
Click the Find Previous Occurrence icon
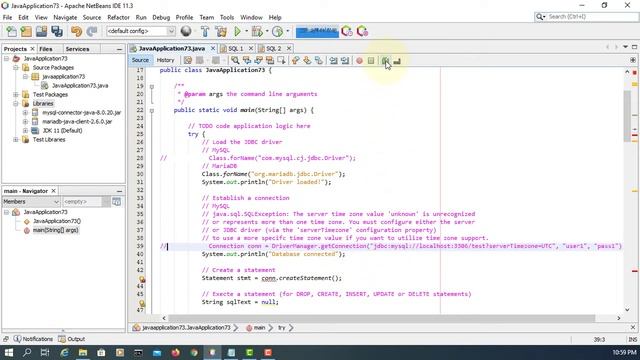point(247,60)
